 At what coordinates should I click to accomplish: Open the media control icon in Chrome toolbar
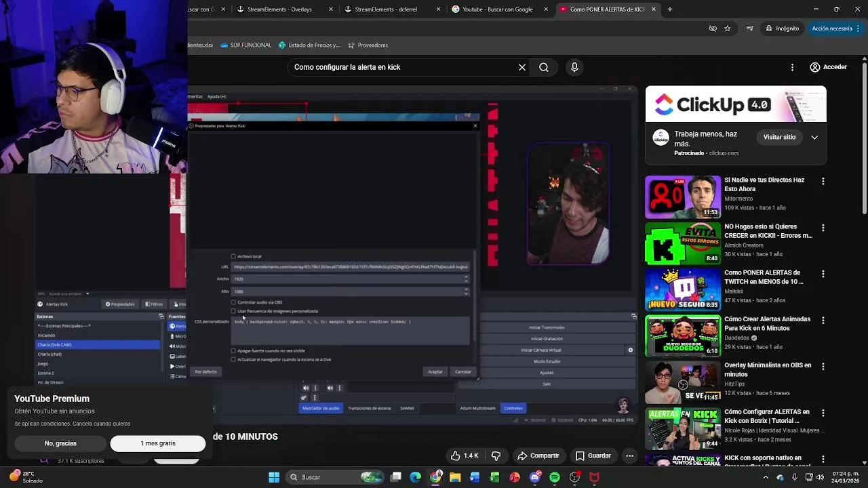pyautogui.click(x=749, y=28)
